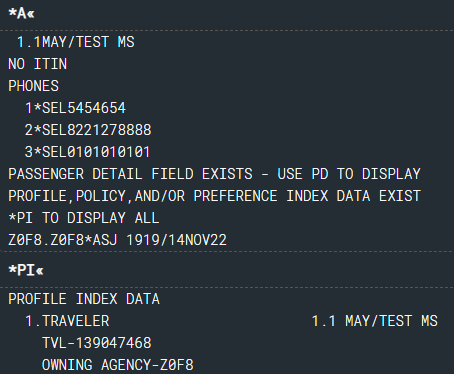Click 1.1 MAY/TEST MS in profile row

click(x=375, y=321)
